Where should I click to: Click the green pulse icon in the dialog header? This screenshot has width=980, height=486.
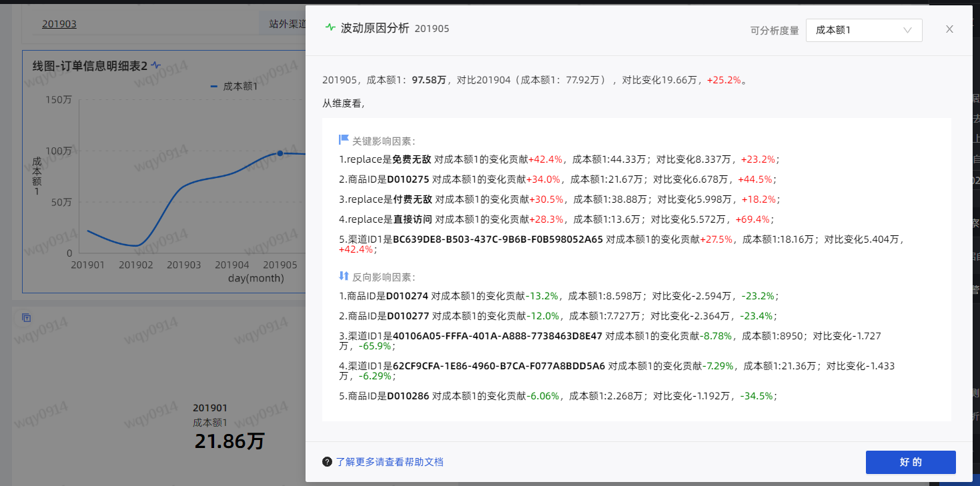[x=330, y=28]
